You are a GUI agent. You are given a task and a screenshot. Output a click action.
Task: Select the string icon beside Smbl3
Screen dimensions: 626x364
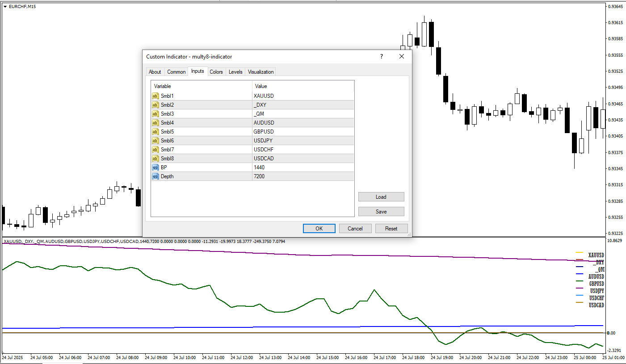click(155, 114)
